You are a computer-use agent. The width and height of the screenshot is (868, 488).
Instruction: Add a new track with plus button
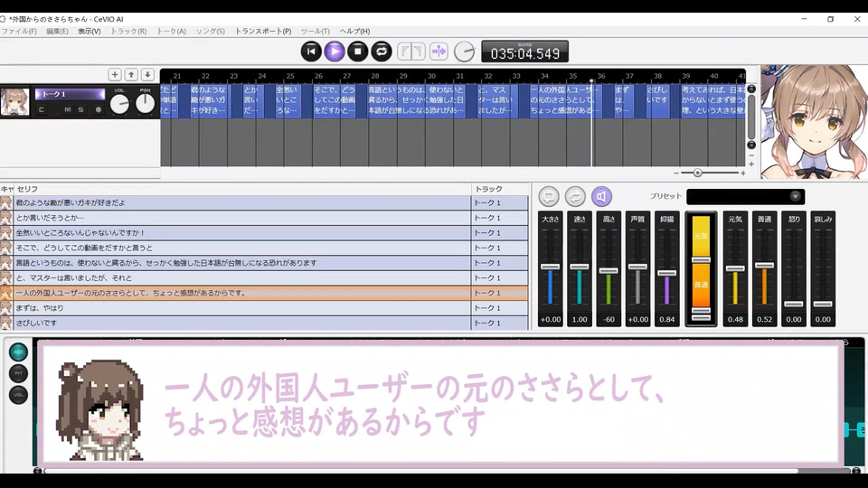pos(115,74)
